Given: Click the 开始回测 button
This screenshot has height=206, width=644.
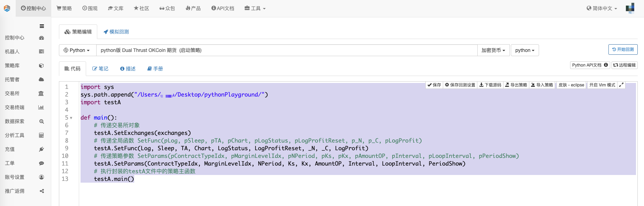Looking at the screenshot, I should click(x=623, y=49).
